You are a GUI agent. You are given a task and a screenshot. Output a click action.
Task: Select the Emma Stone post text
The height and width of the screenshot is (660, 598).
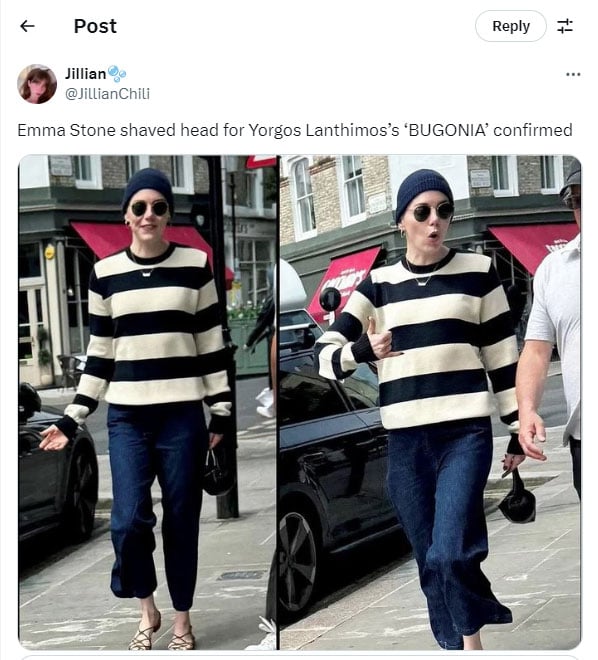pos(295,130)
